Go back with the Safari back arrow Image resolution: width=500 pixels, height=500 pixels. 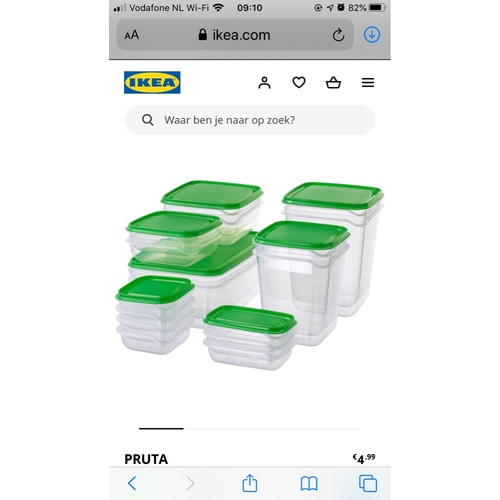pos(132,483)
